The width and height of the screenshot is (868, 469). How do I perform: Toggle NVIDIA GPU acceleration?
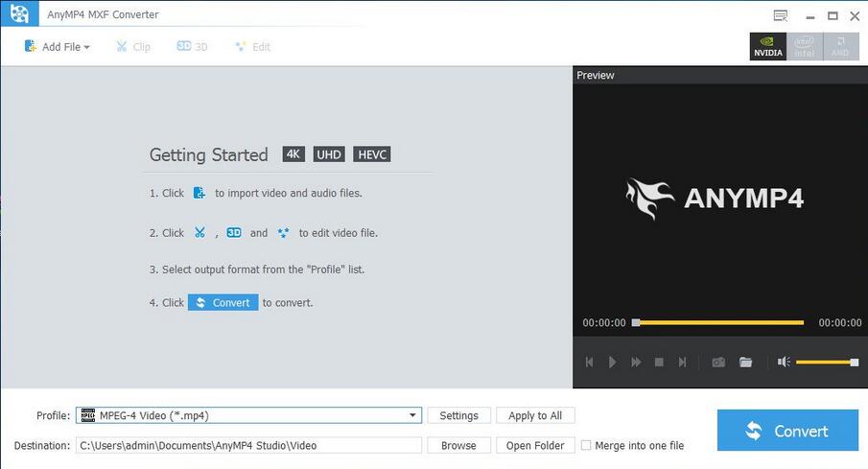click(x=768, y=46)
